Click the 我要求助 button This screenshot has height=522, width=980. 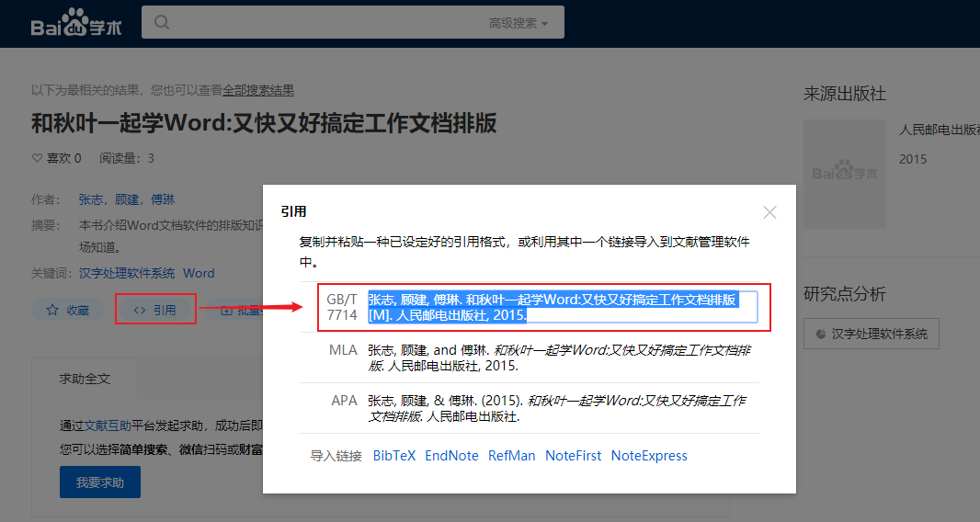[100, 482]
